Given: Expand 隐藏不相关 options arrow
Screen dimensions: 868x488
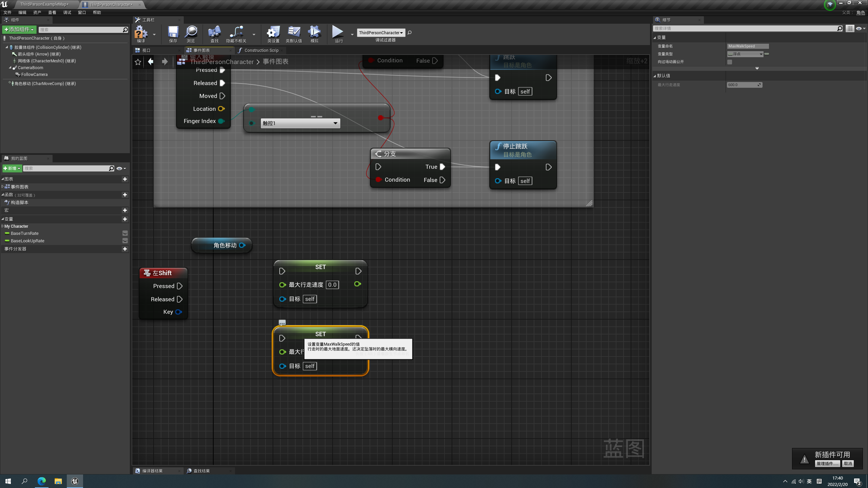Looking at the screenshot, I should (254, 34).
